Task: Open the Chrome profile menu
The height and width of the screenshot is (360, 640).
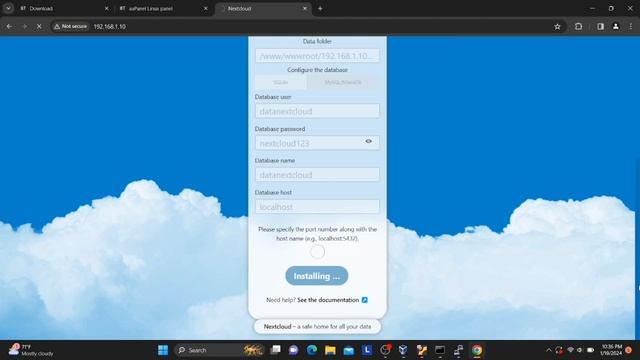Action: [x=616, y=27]
